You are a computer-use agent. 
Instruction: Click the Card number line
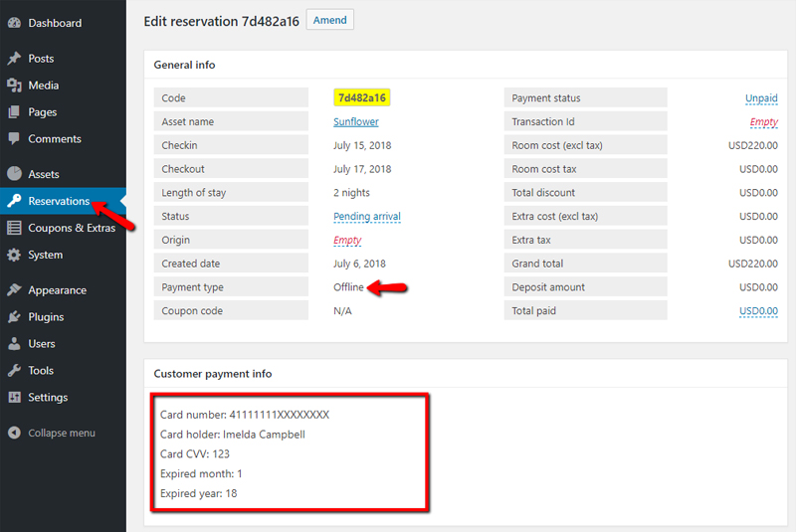[x=245, y=415]
